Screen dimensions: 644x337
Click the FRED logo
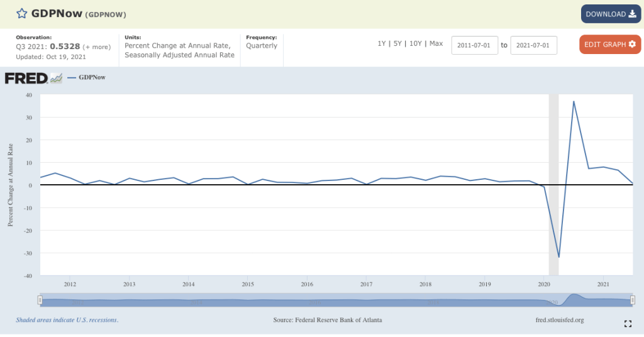[x=33, y=79]
